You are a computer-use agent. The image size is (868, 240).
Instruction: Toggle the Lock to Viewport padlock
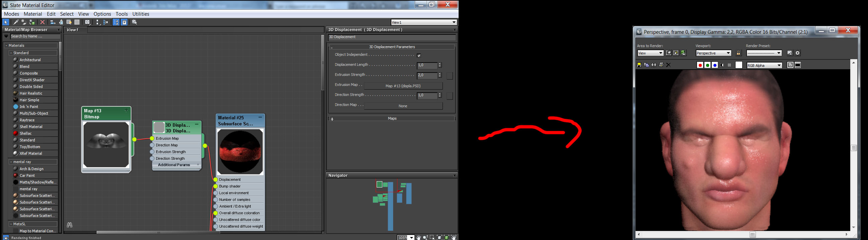pos(738,53)
